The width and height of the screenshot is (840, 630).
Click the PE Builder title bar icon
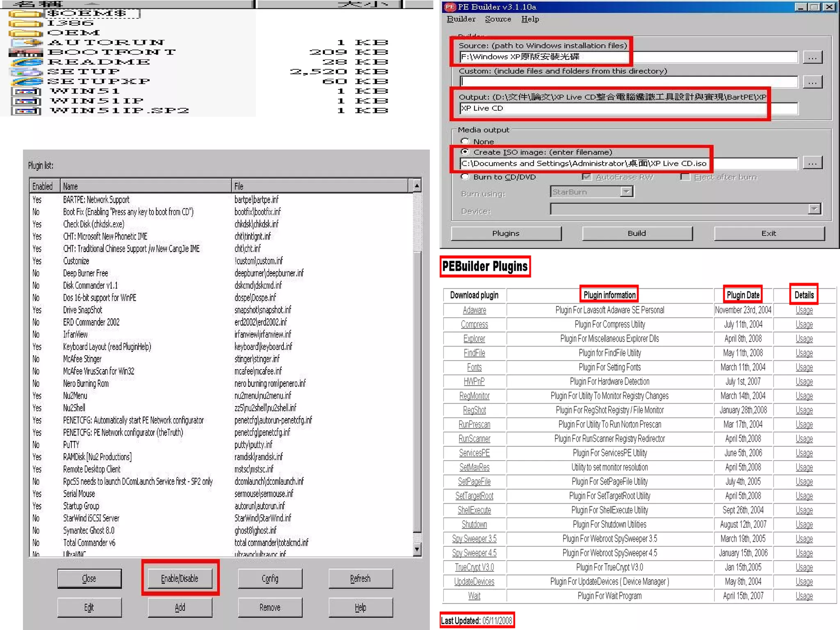450,7
